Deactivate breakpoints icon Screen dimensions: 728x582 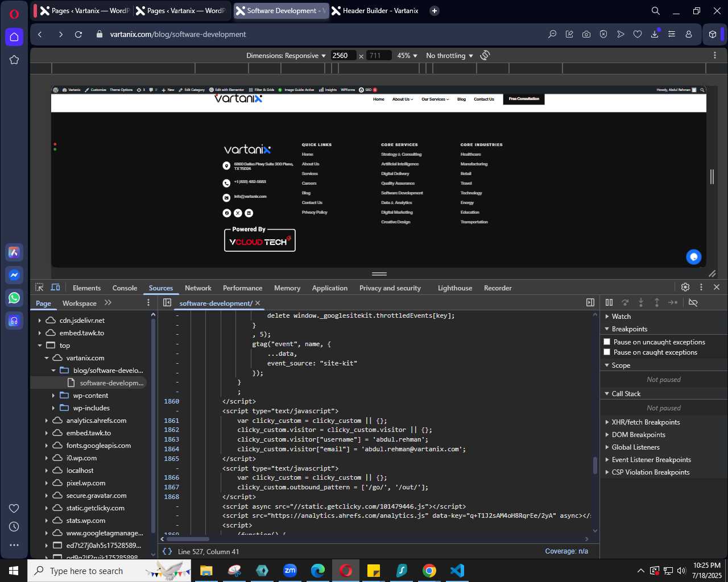coord(693,302)
